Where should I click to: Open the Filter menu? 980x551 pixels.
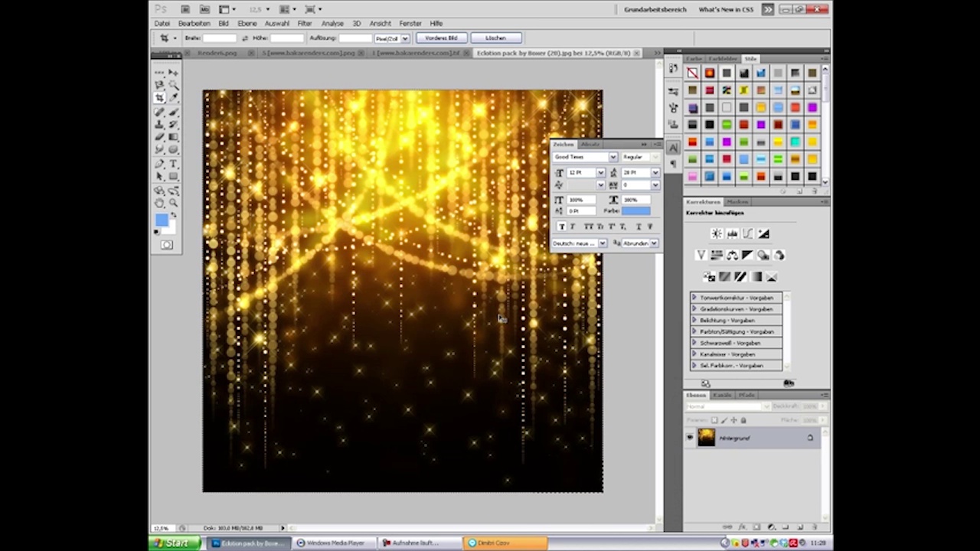tap(304, 24)
